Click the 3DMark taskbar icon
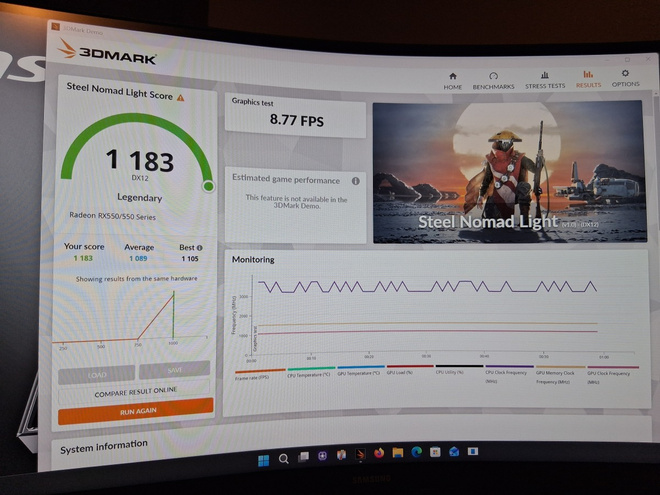The image size is (660, 495). click(x=360, y=454)
